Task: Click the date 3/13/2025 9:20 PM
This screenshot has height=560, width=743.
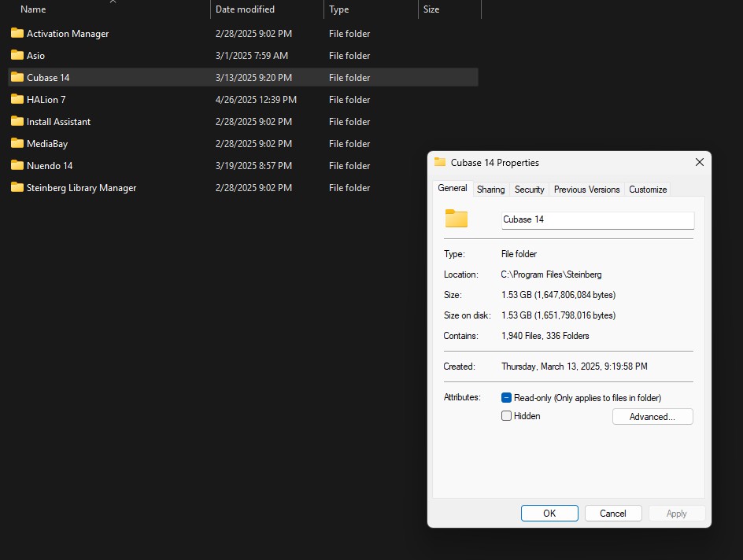Action: (253, 78)
